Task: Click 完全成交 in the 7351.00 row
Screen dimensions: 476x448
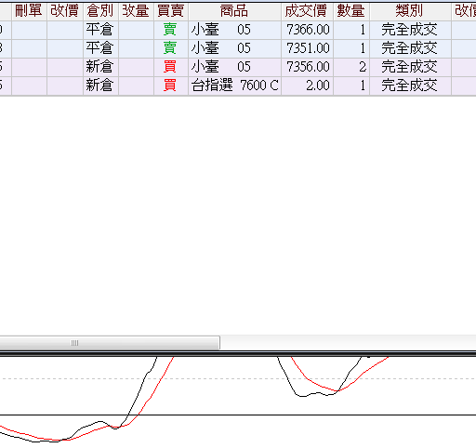Action: (409, 48)
